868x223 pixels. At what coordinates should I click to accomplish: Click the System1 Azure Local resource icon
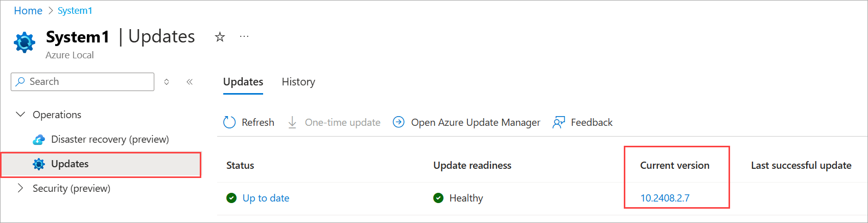25,42
